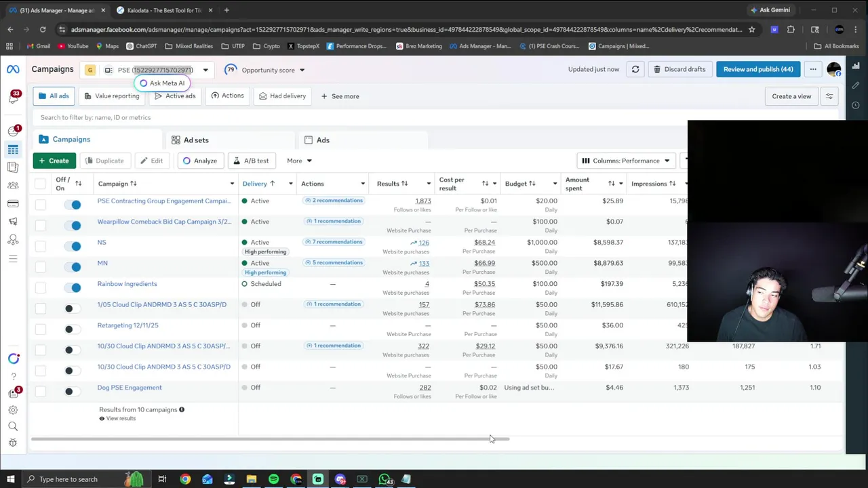Open the Advertising settings megaphone icon
Viewport: 868px width, 488px height.
[13, 222]
